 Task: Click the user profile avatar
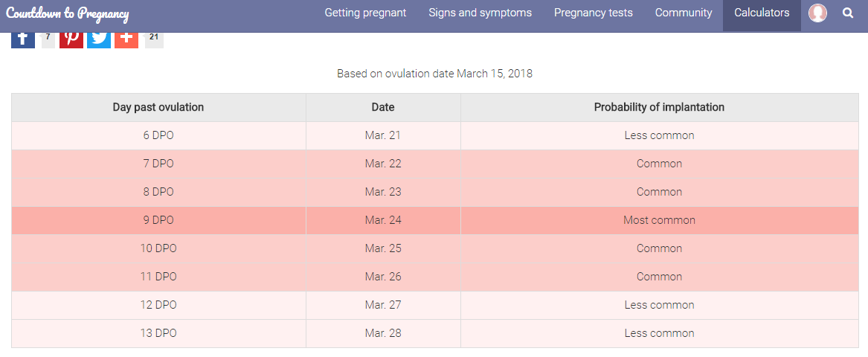817,13
